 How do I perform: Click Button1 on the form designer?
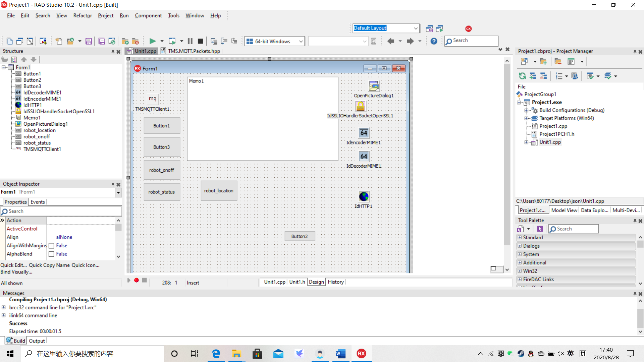(x=162, y=126)
